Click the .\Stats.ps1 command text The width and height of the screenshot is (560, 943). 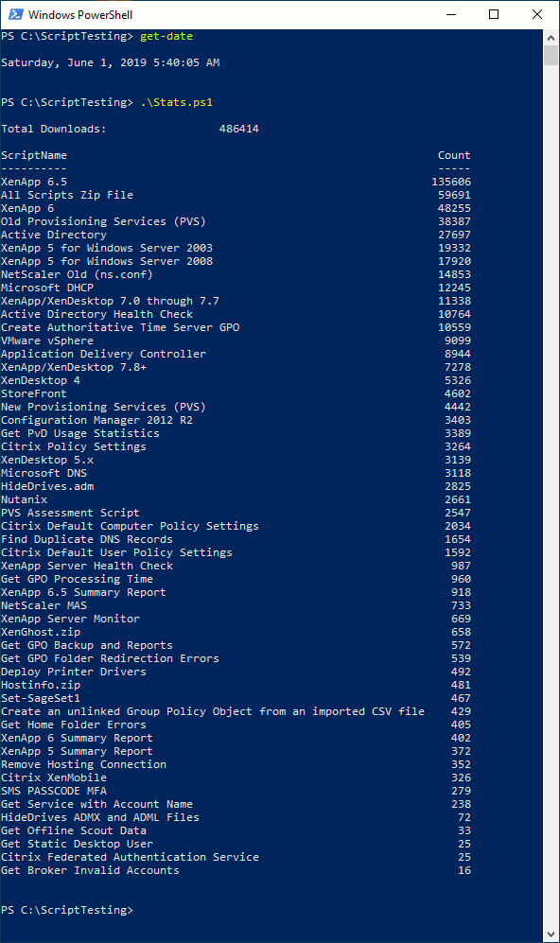(176, 102)
